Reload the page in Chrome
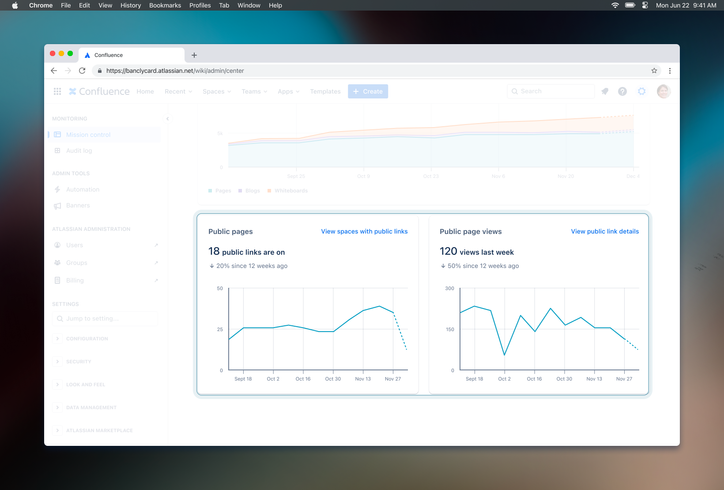This screenshot has height=490, width=724. point(82,71)
